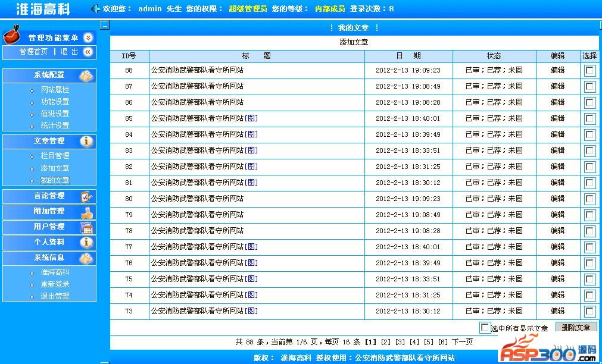Tick the checkbox for article ID 85
This screenshot has width=602, height=364.
point(589,118)
